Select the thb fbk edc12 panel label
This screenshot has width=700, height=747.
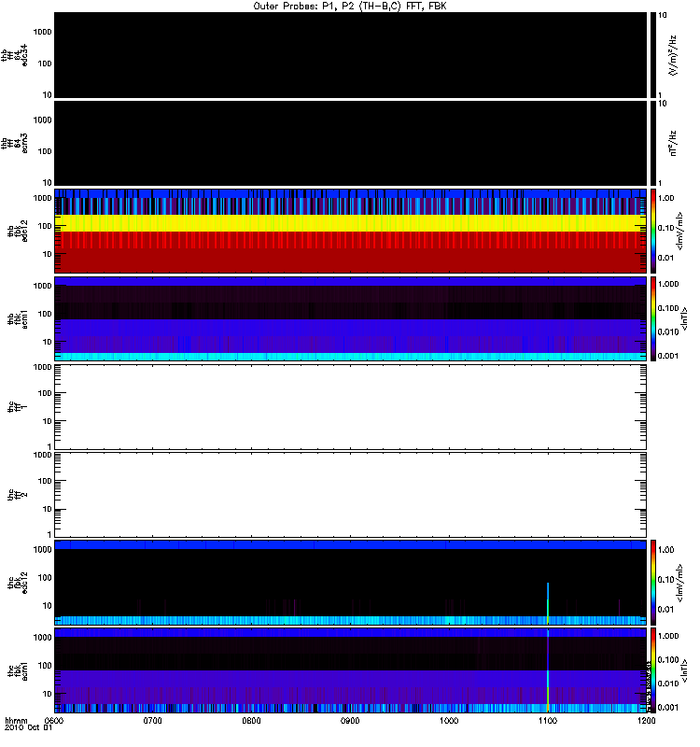[x=18, y=231]
